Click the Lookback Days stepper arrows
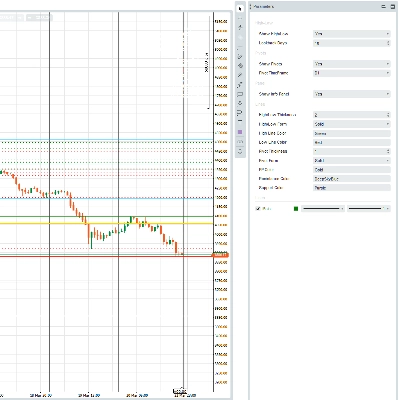This screenshot has width=400, height=400. [388, 43]
